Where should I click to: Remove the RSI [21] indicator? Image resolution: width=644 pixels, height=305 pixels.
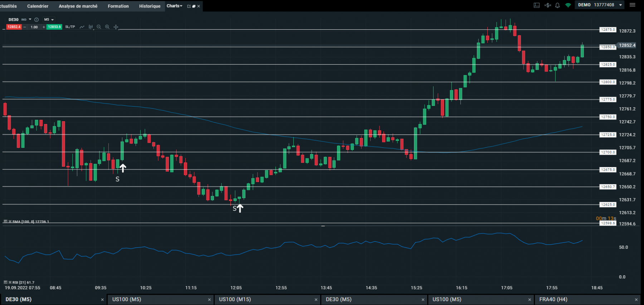pyautogui.click(x=10, y=282)
